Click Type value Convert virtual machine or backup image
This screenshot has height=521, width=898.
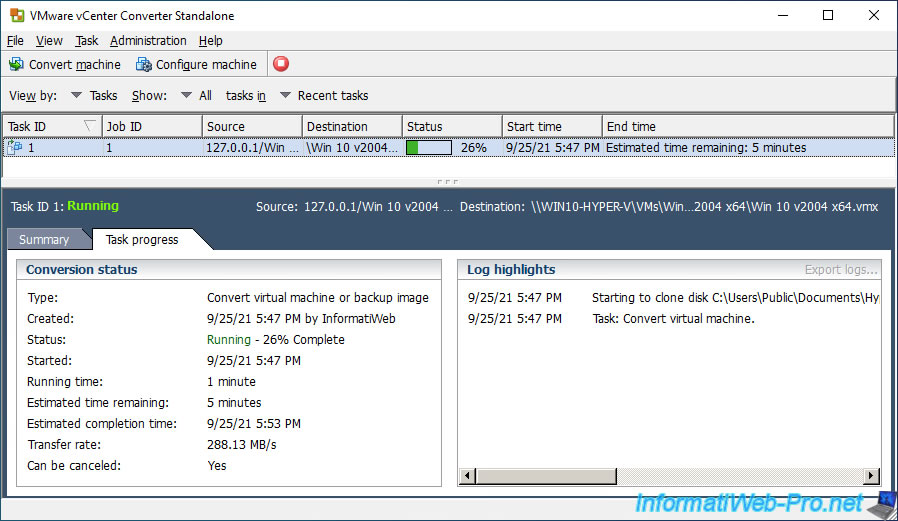click(318, 298)
